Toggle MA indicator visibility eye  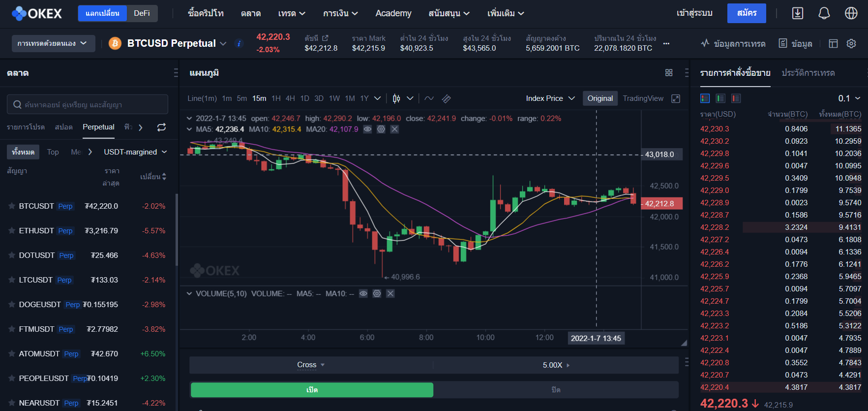(367, 129)
